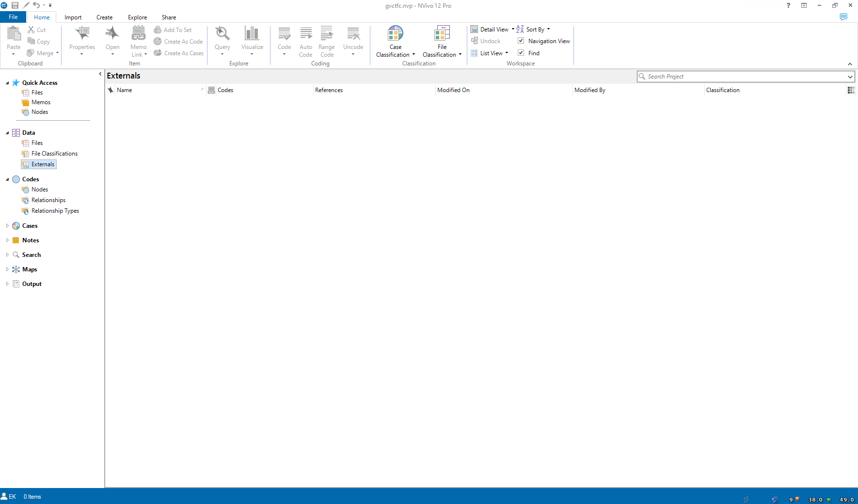Click the Help question mark icon
Screen dimensions: 858x504
[788, 5]
